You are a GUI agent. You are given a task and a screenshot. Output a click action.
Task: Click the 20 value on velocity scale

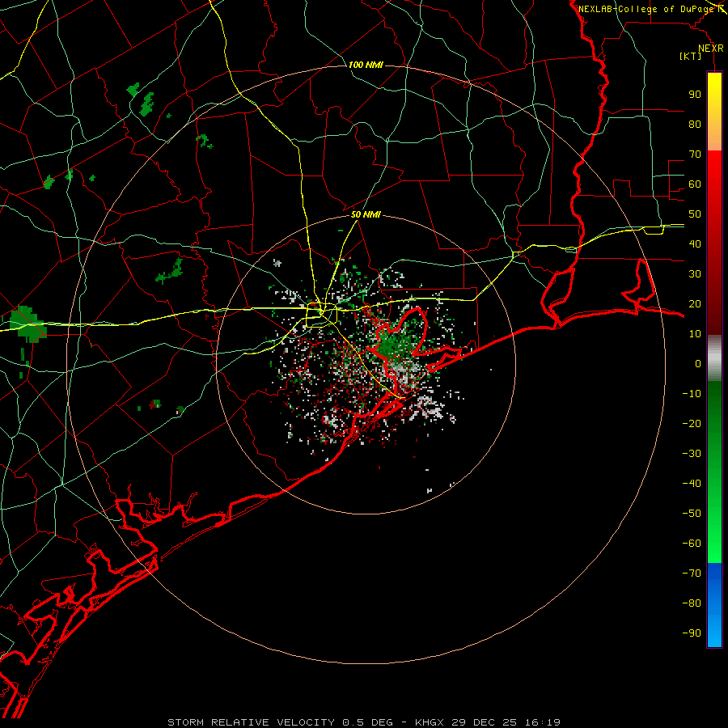pyautogui.click(x=695, y=303)
